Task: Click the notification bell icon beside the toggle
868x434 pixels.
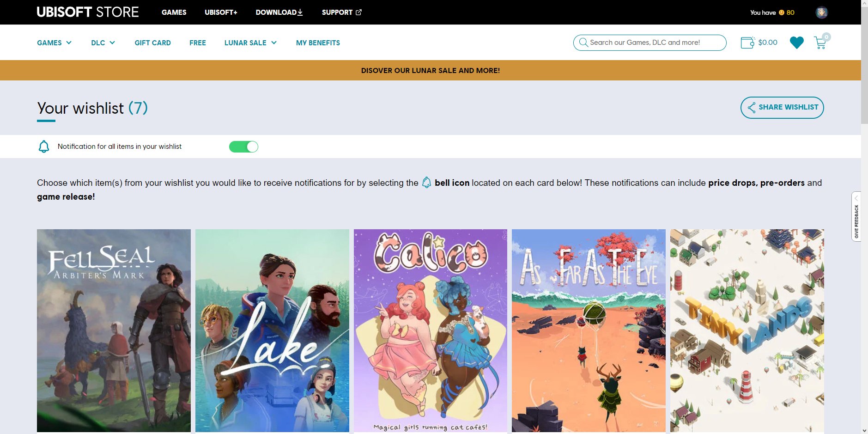Action: (44, 147)
